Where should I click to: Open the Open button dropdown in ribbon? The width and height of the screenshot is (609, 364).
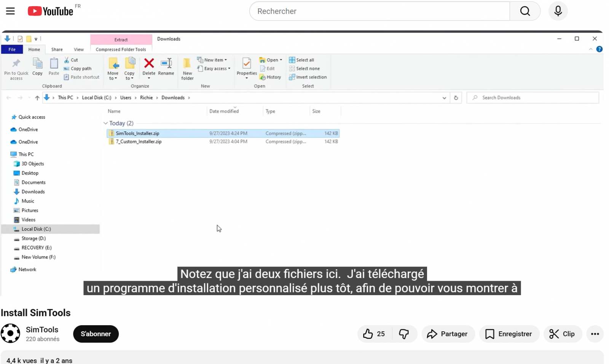tap(281, 60)
